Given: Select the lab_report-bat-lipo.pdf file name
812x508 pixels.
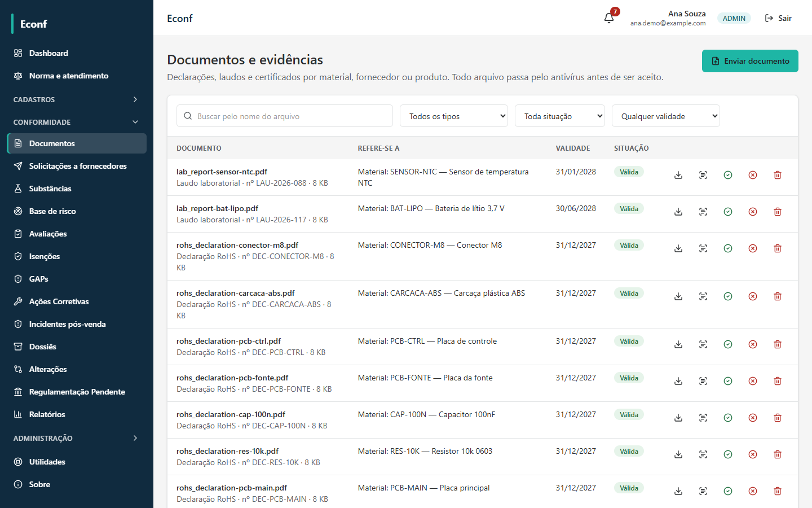Looking at the screenshot, I should coord(217,208).
